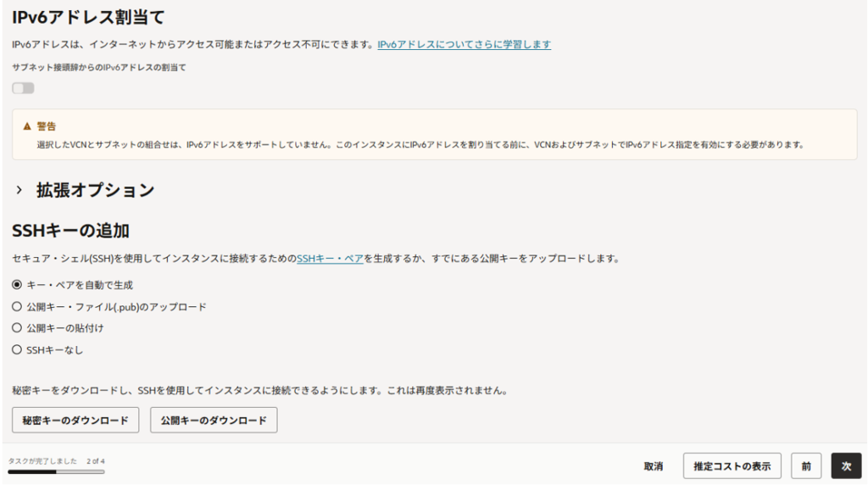The image size is (868, 485).
Task: Follow the SSHキー・ペア hyperlink
Action: tap(330, 258)
